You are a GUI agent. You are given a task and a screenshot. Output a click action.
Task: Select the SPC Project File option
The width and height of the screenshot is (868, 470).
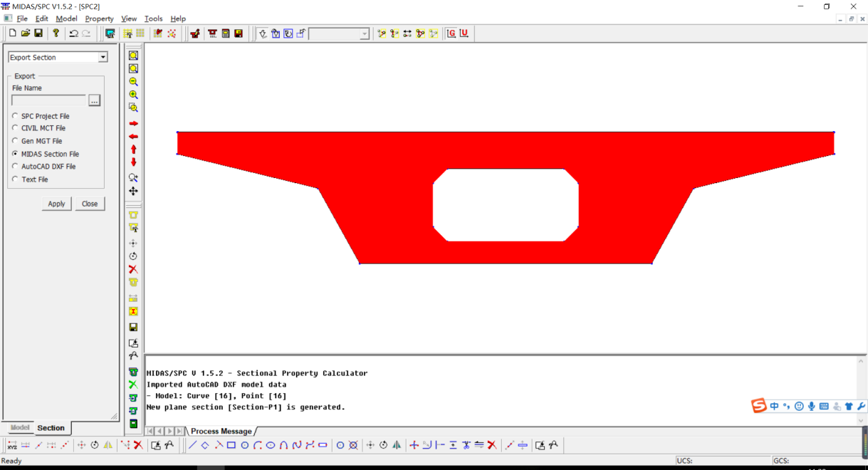coord(16,116)
